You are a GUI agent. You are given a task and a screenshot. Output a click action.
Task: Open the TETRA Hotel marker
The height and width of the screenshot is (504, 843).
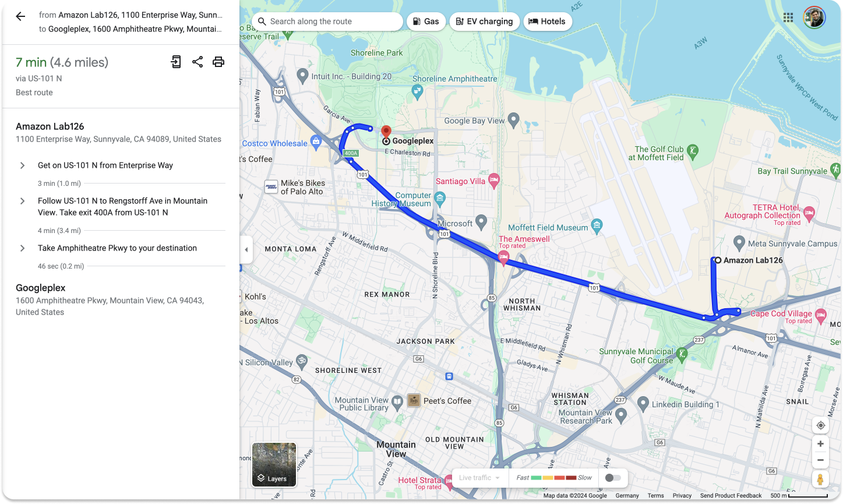click(x=809, y=214)
